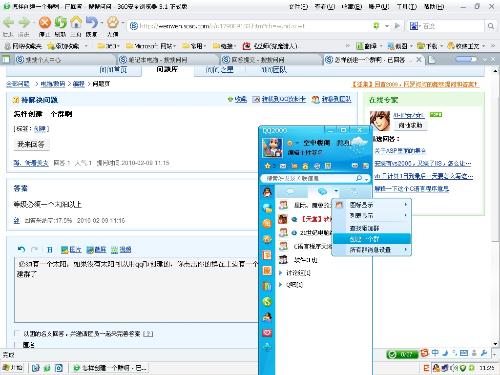500x375 pixels.
Task: Open the new tab page icon
Action: coord(432,60)
